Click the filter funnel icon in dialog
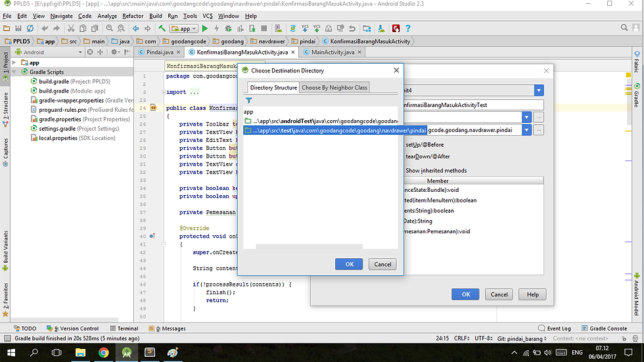The image size is (644, 362). coord(249,101)
